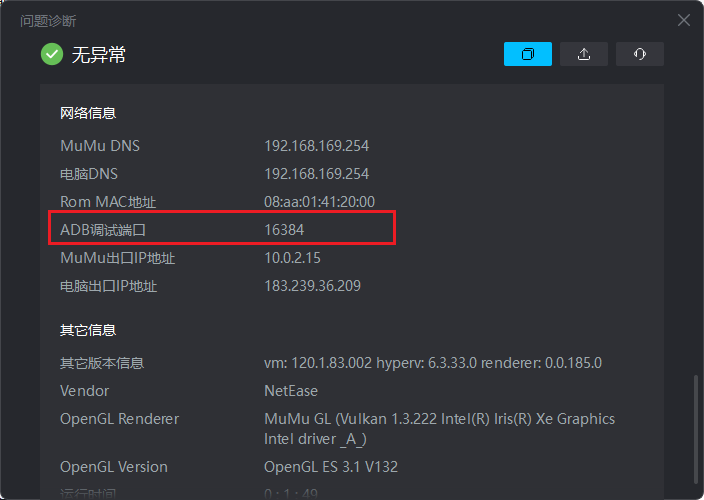The width and height of the screenshot is (704, 500).
Task: Open customer support via headset icon
Action: pyautogui.click(x=640, y=54)
